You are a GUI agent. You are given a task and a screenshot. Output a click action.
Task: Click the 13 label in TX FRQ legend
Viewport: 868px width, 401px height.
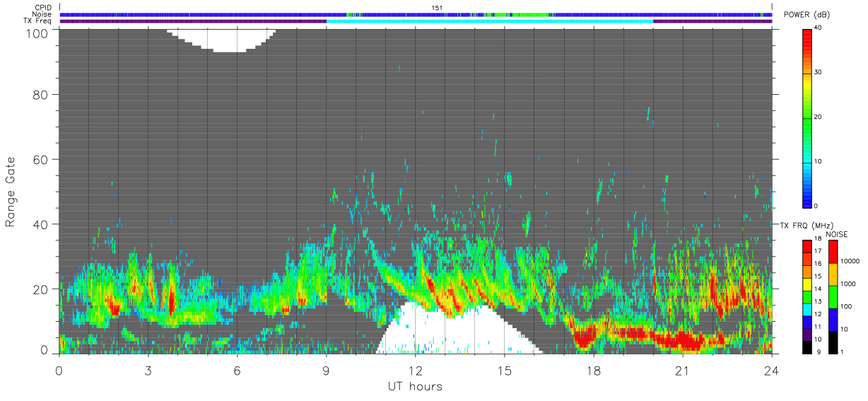click(x=819, y=302)
